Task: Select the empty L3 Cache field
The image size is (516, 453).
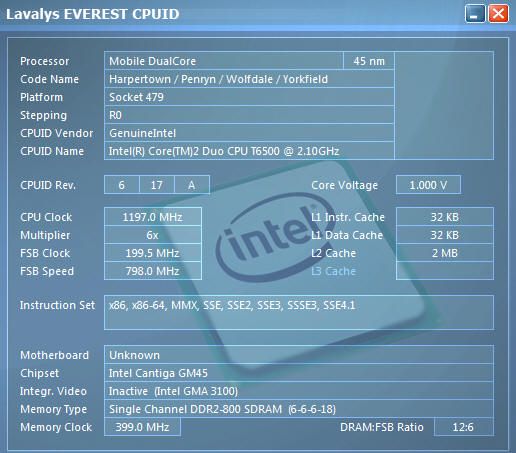Action: point(445,271)
